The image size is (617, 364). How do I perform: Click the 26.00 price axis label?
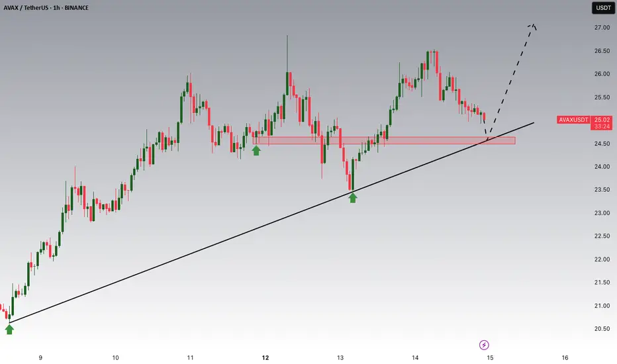coord(602,74)
